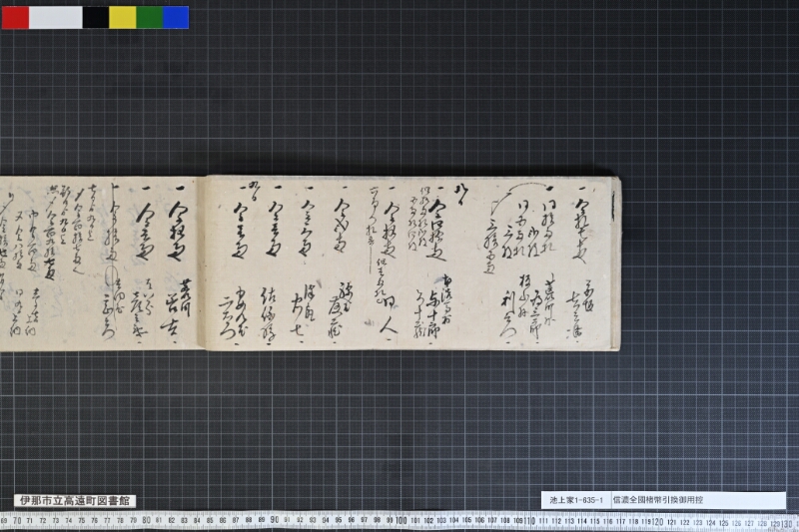Click the bound right edge of the booklet
799x532 pixels.
click(x=615, y=264)
